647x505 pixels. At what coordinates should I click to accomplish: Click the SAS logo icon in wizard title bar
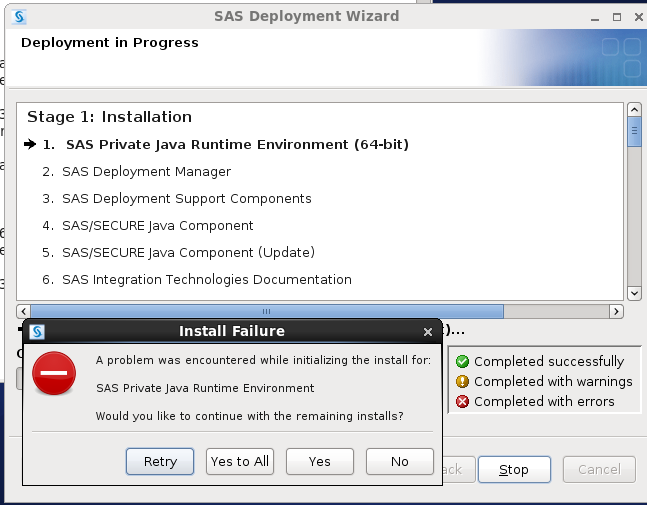[20, 16]
